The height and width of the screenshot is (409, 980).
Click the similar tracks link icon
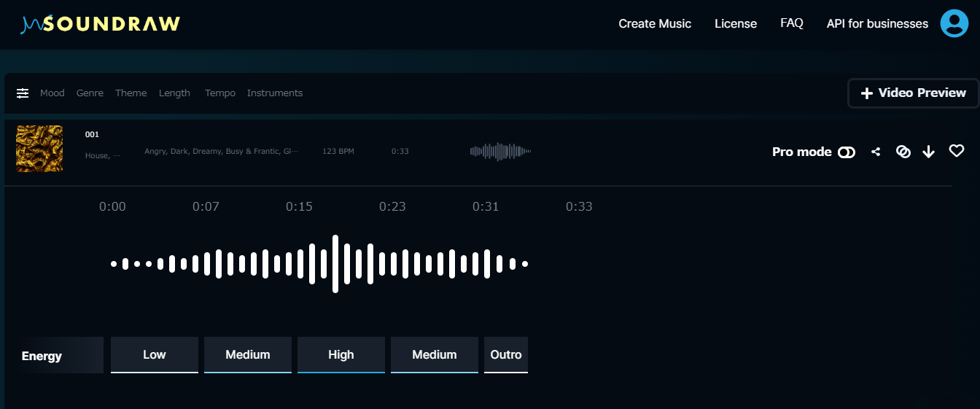[x=903, y=152]
